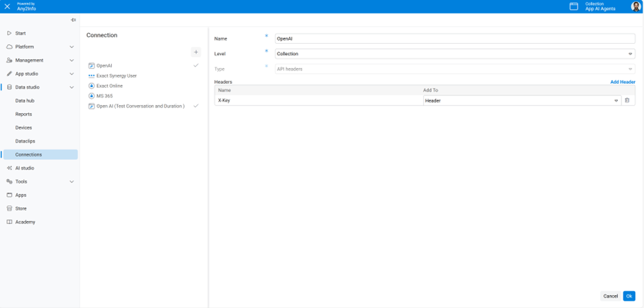Image resolution: width=644 pixels, height=308 pixels.
Task: Click the plus icon to add connection
Action: 196,52
